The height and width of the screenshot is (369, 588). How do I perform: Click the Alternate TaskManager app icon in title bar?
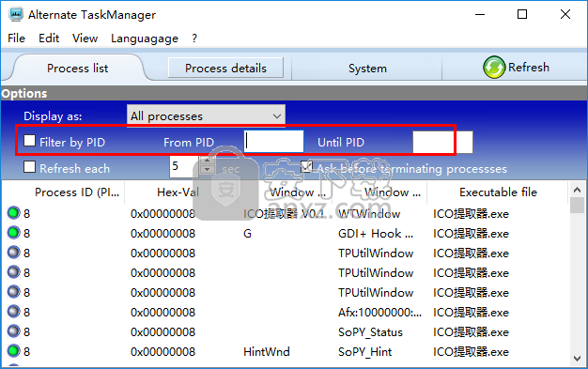(x=16, y=14)
